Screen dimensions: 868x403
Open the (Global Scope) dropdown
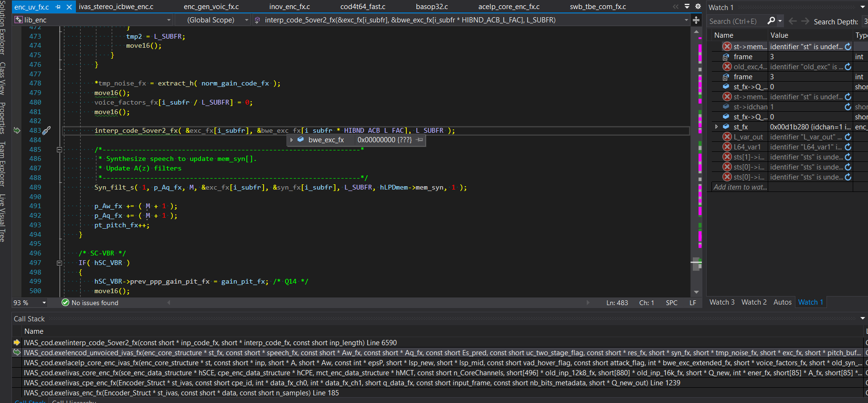tap(246, 20)
